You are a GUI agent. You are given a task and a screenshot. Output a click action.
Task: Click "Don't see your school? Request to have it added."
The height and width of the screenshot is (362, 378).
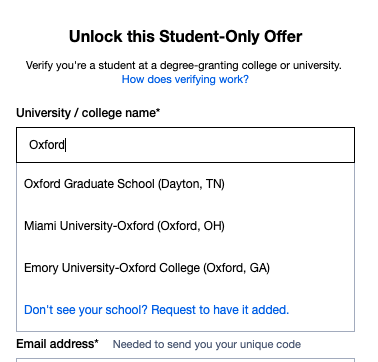point(156,310)
